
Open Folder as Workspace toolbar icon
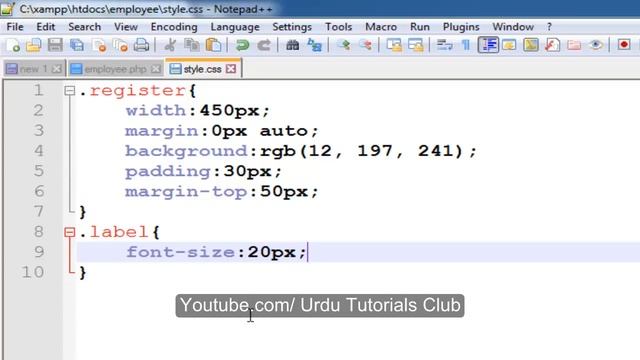tap(574, 45)
